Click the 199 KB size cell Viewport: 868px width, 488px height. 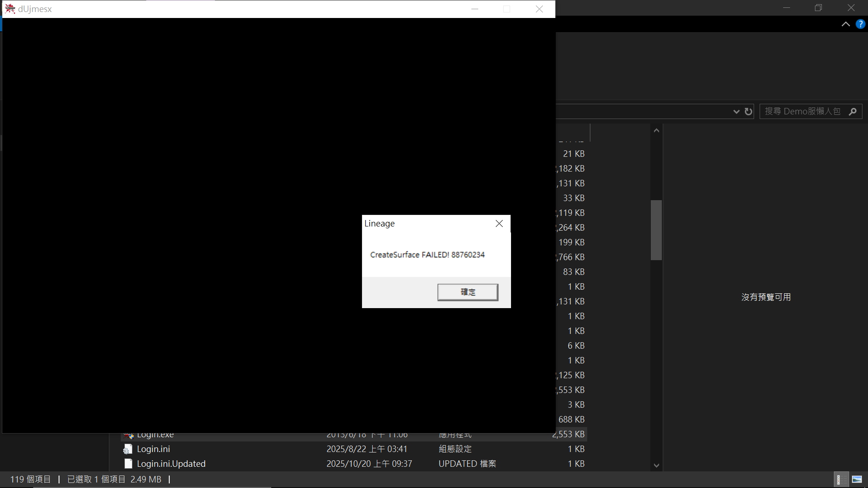pos(571,243)
